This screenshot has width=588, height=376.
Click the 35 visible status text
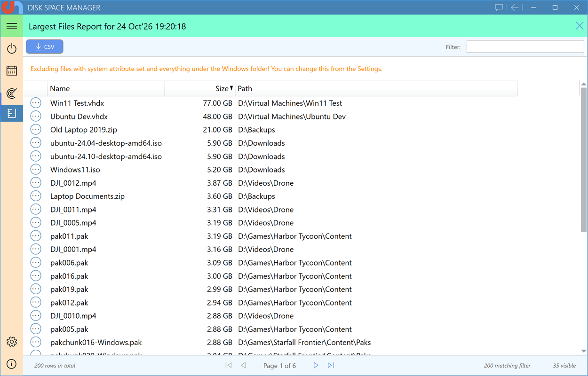[564, 366]
